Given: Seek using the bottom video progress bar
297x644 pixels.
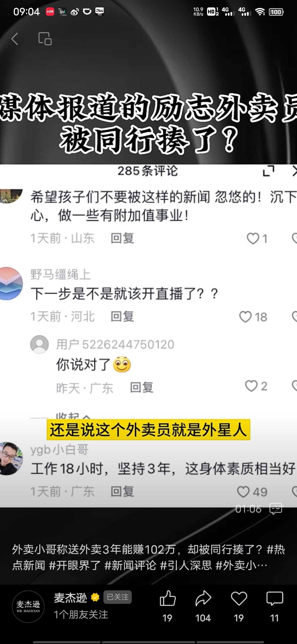Looking at the screenshot, I should tap(148, 642).
